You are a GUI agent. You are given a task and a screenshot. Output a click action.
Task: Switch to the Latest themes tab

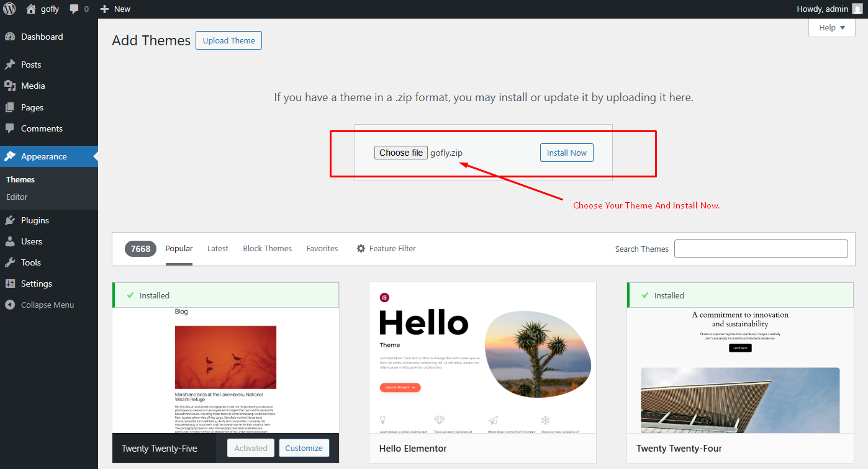[217, 248]
